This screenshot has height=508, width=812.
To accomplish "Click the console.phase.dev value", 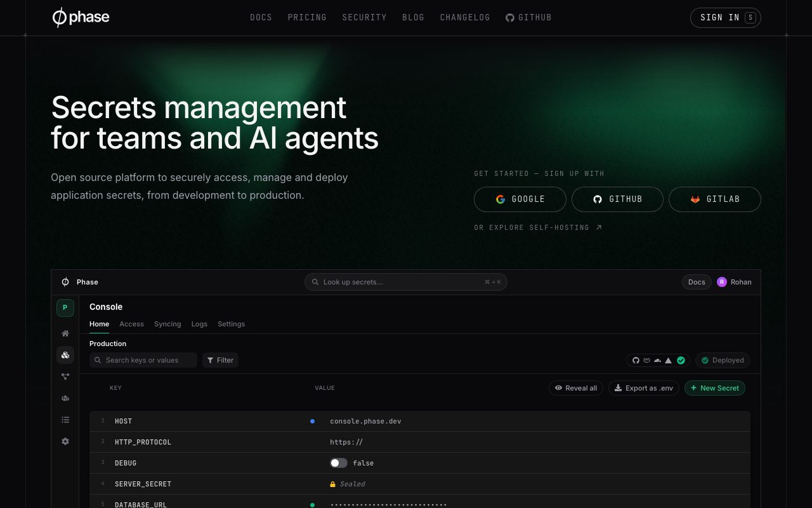I will coord(365,421).
